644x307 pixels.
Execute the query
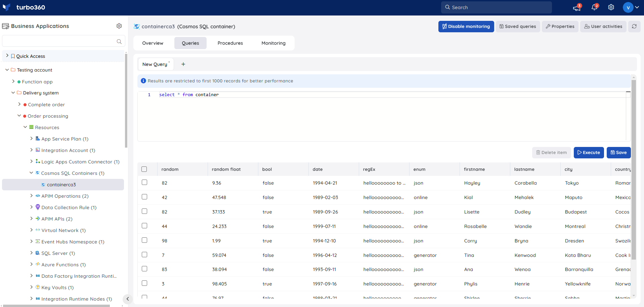click(x=589, y=153)
